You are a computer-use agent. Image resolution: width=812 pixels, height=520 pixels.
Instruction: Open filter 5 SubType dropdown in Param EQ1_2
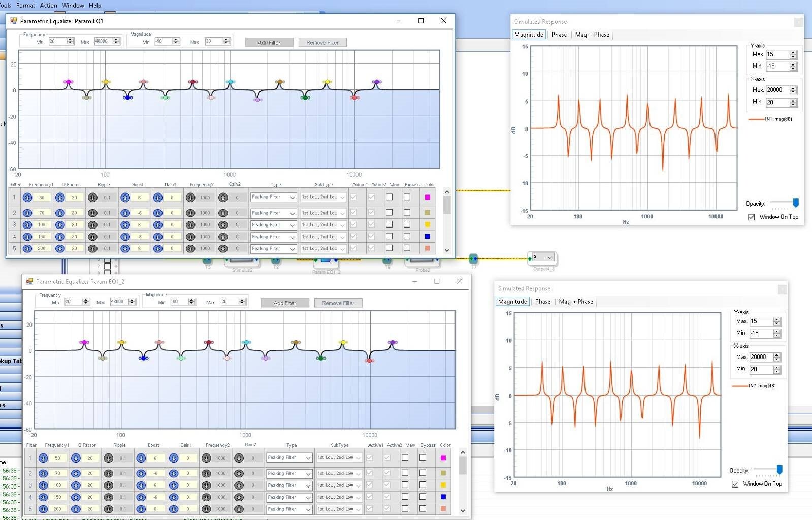pyautogui.click(x=339, y=509)
